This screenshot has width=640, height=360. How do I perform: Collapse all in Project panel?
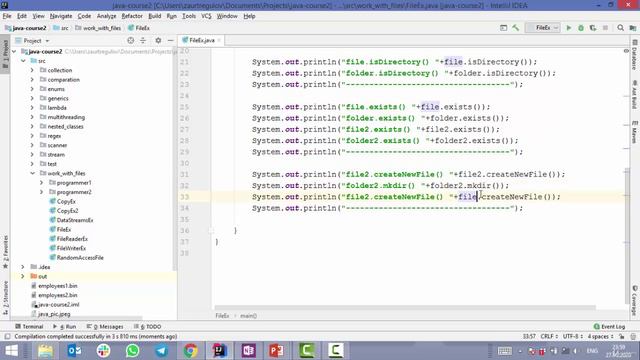[143, 40]
